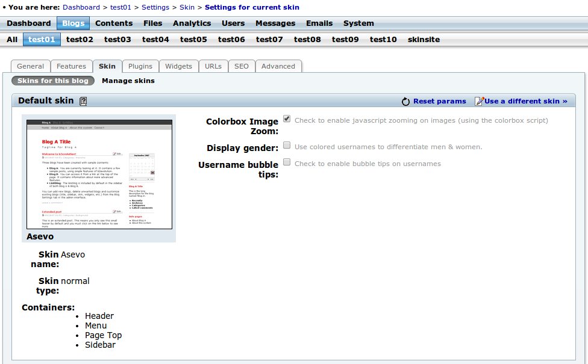Viewport: 588px width, 364px height.
Task: Click the test01 breadcrumb link
Action: [120, 7]
